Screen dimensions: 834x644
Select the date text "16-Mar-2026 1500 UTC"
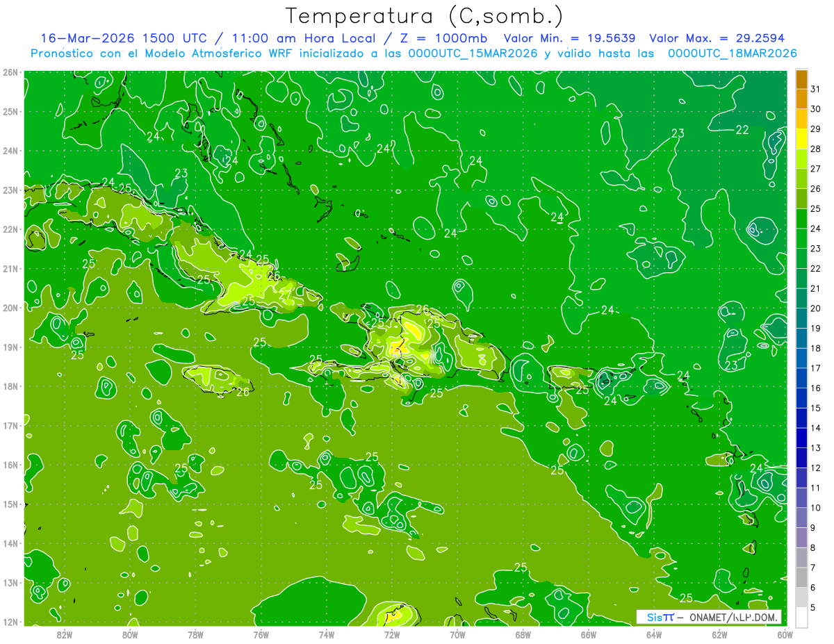click(x=122, y=39)
